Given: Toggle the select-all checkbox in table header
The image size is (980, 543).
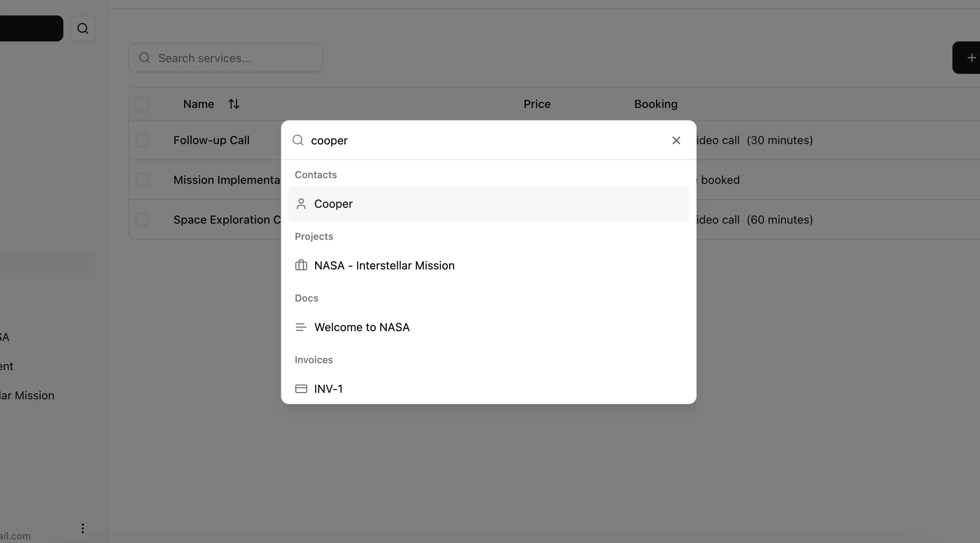Looking at the screenshot, I should pos(142,104).
